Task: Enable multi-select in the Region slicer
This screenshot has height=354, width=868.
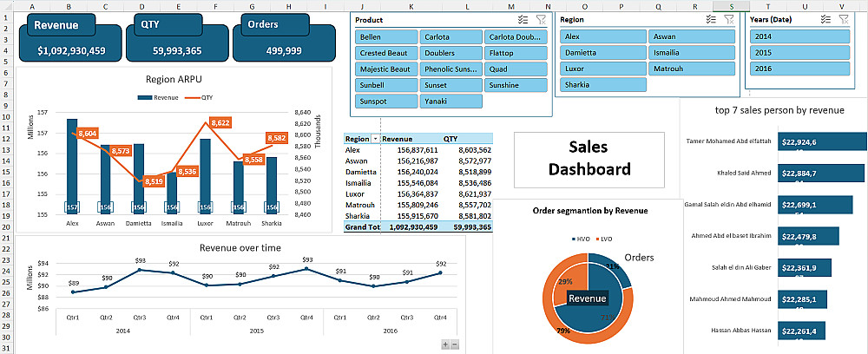Action: (x=712, y=19)
